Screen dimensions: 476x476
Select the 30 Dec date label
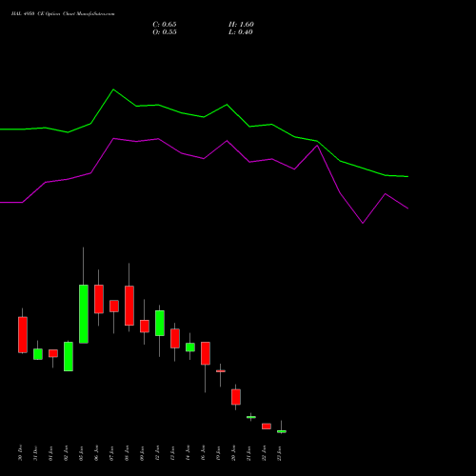pos(20,452)
